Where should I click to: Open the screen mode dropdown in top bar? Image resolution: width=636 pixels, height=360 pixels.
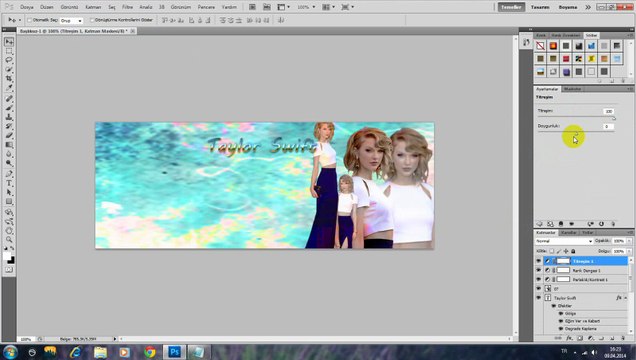348,7
